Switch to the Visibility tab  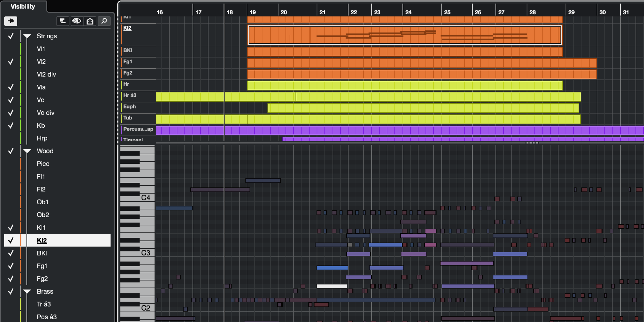coord(22,6)
